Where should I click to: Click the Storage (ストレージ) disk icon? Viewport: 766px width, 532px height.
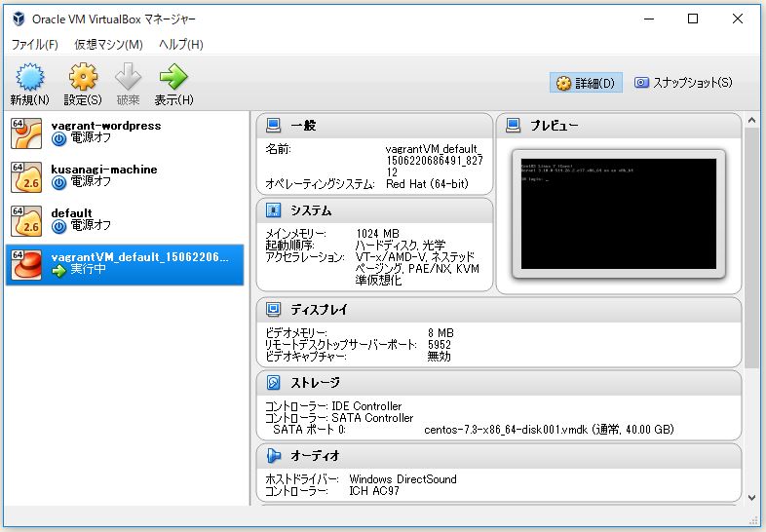273,383
